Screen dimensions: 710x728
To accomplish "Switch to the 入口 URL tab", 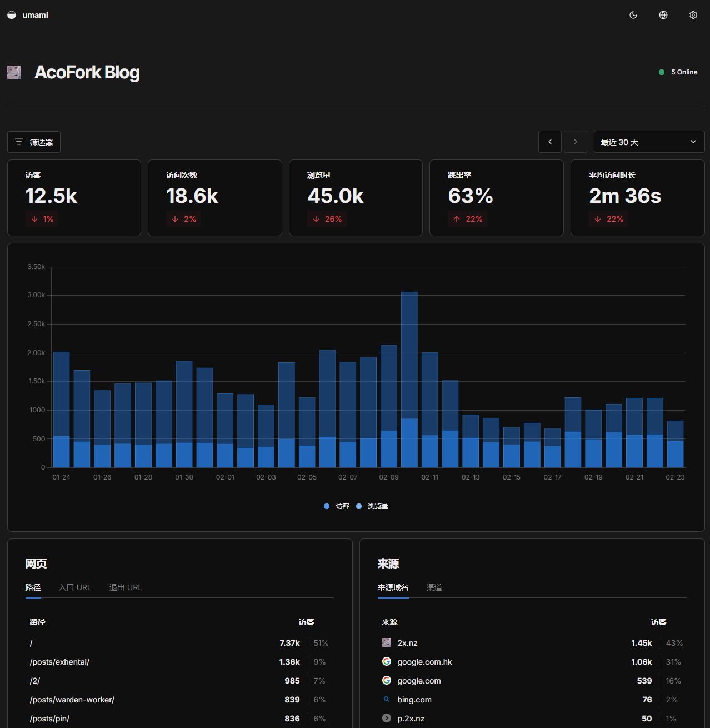I will point(75,587).
